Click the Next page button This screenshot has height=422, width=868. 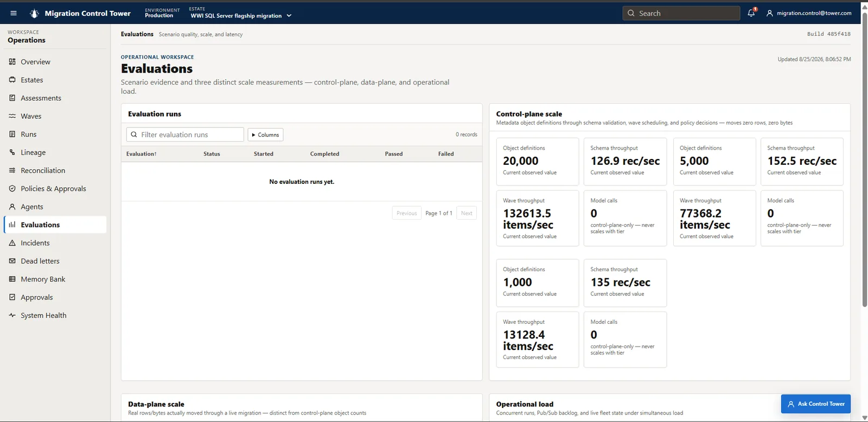click(467, 213)
